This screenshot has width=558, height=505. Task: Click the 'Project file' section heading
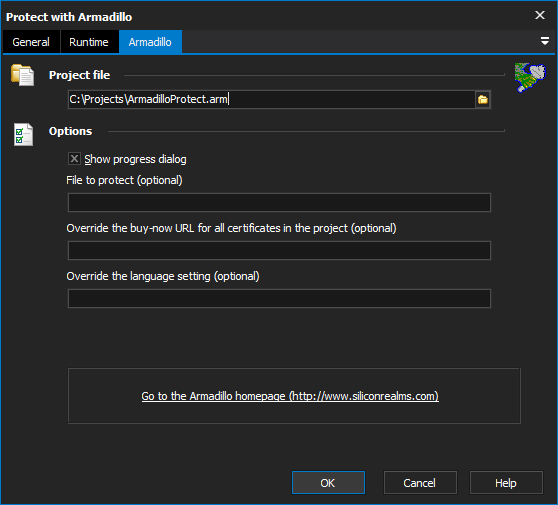pyautogui.click(x=79, y=75)
